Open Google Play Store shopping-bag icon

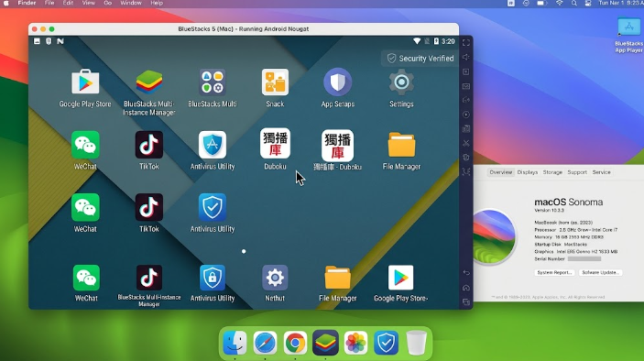coord(85,82)
